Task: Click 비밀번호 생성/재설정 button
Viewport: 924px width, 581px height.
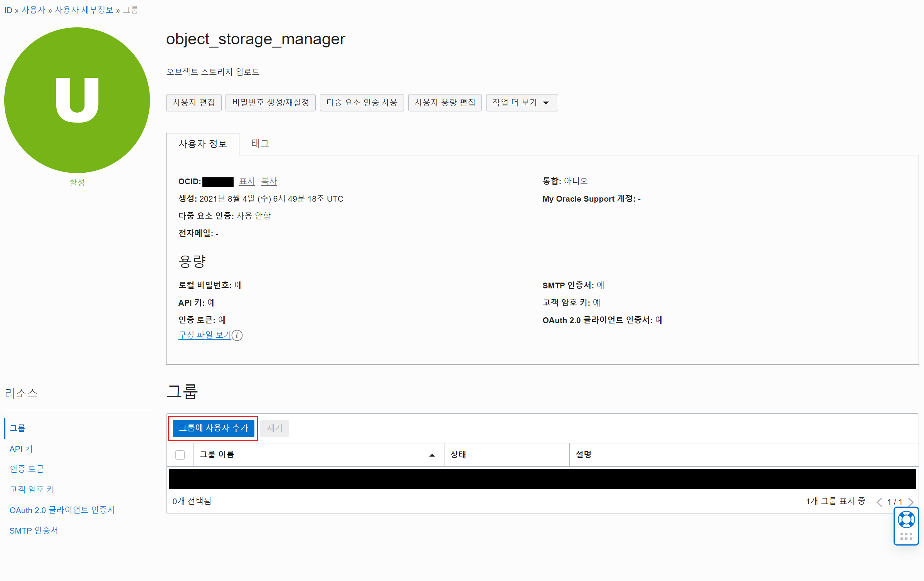Action: tap(270, 103)
